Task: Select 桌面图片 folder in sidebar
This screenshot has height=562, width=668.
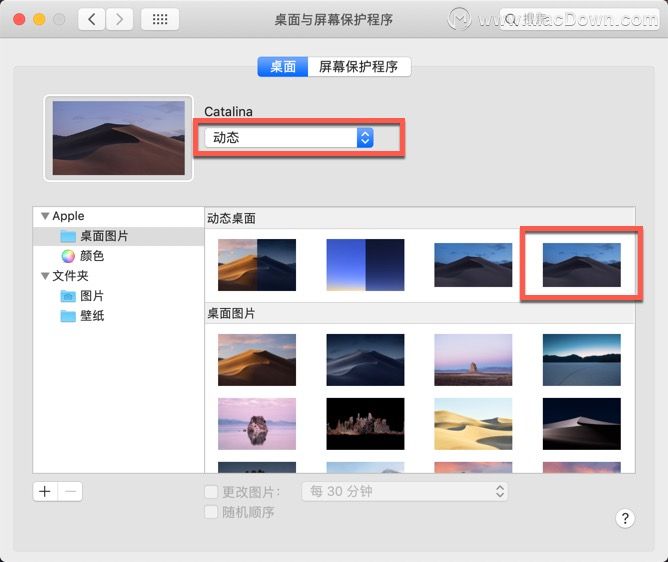Action: [118, 236]
